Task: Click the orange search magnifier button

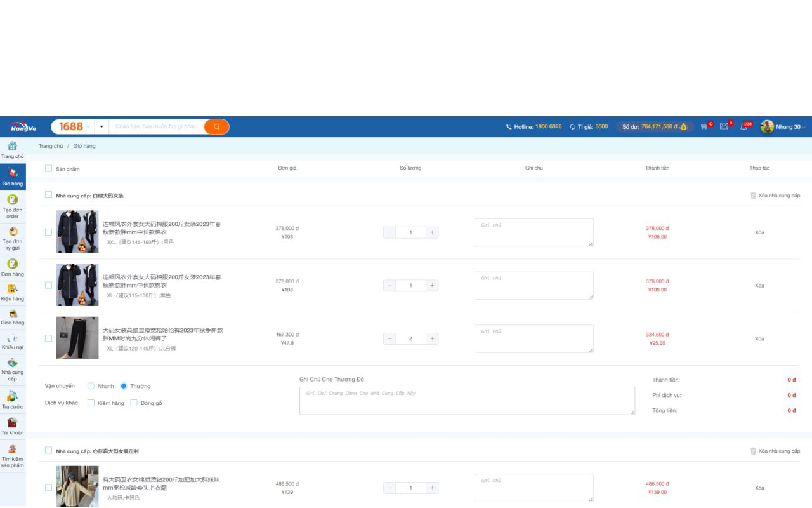Action: [216, 126]
